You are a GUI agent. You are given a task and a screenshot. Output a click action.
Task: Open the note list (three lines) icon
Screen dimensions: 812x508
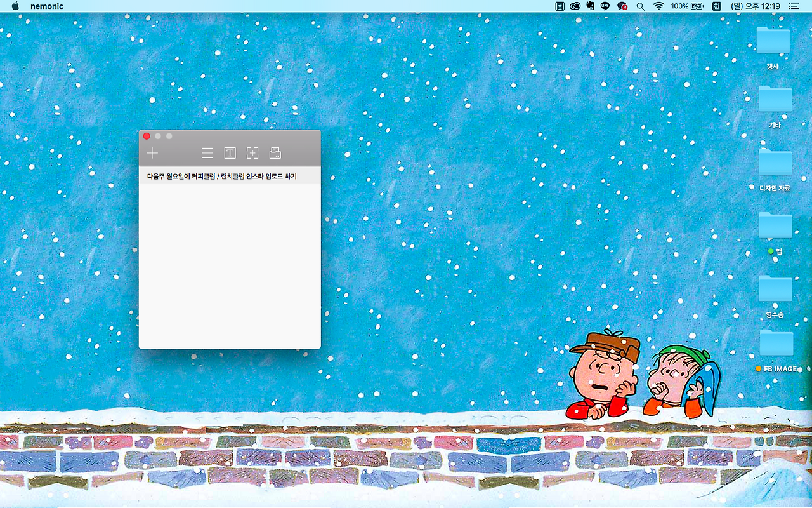click(207, 153)
